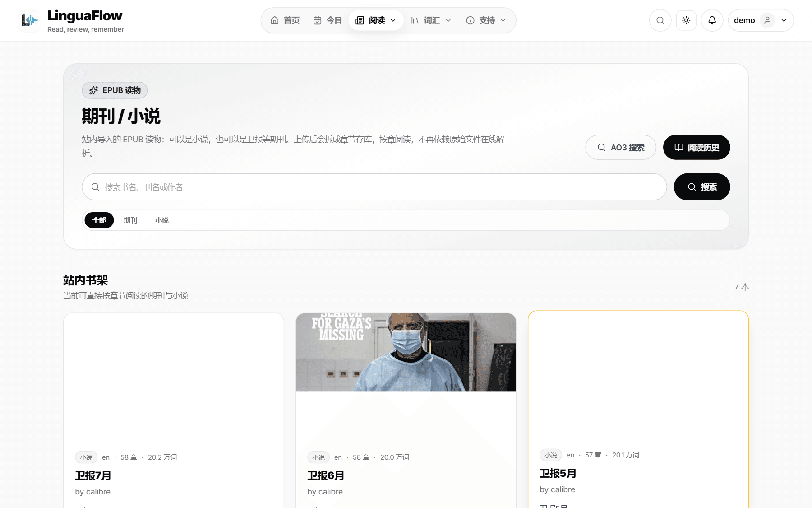The width and height of the screenshot is (812, 508).
Task: Click the demo user avatar icon
Action: coord(767,20)
